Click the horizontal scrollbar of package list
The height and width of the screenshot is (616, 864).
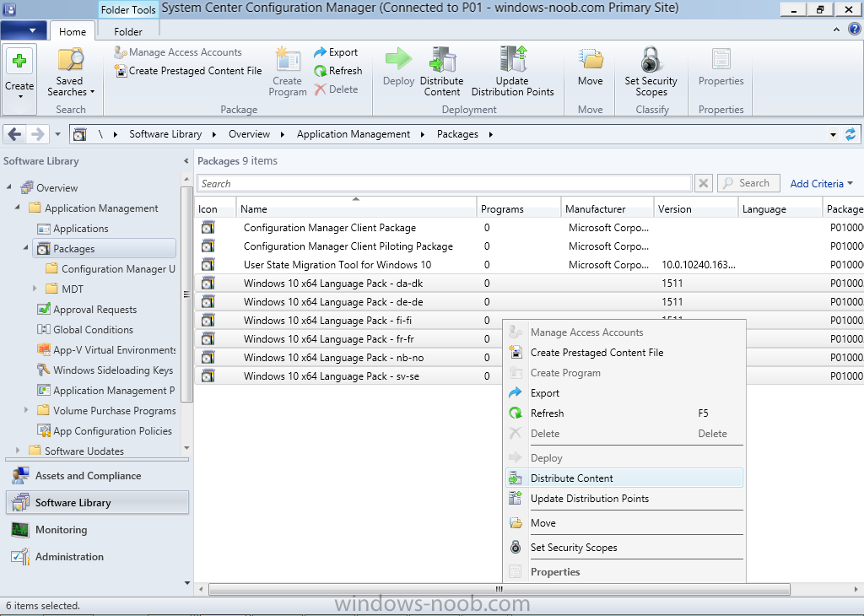point(499,589)
